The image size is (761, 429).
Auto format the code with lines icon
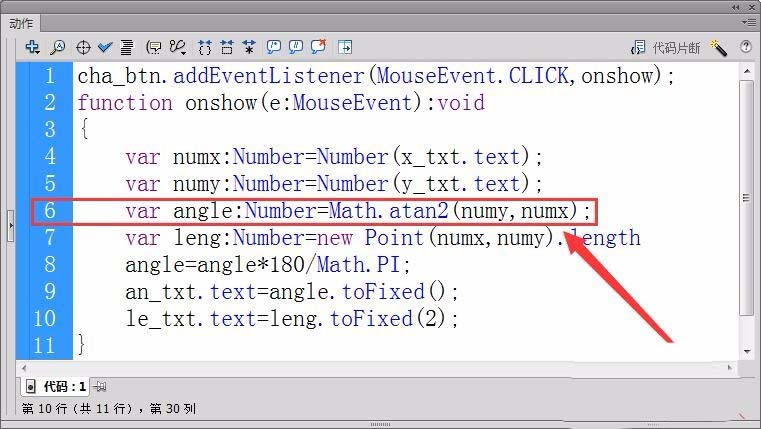tap(127, 47)
